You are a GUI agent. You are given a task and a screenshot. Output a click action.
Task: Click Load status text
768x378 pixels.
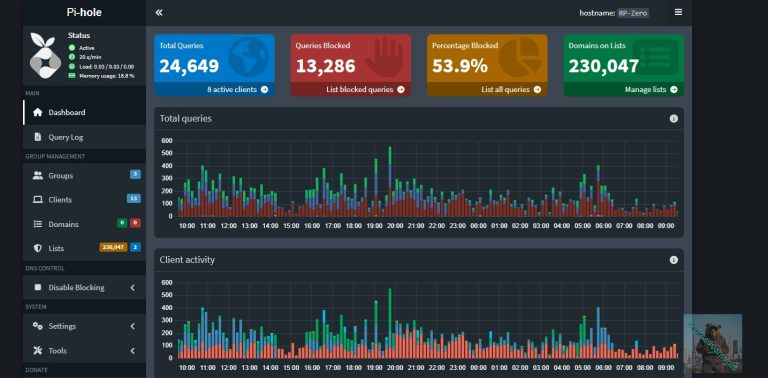click(106, 67)
